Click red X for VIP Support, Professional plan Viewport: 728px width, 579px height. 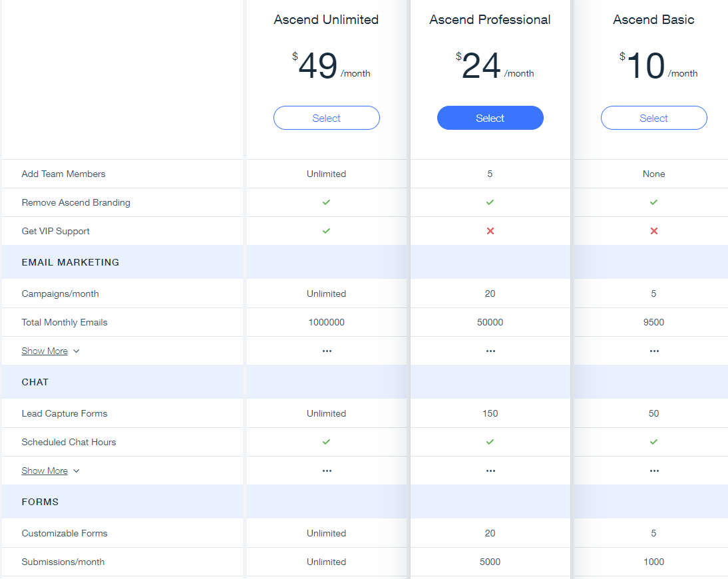(490, 231)
